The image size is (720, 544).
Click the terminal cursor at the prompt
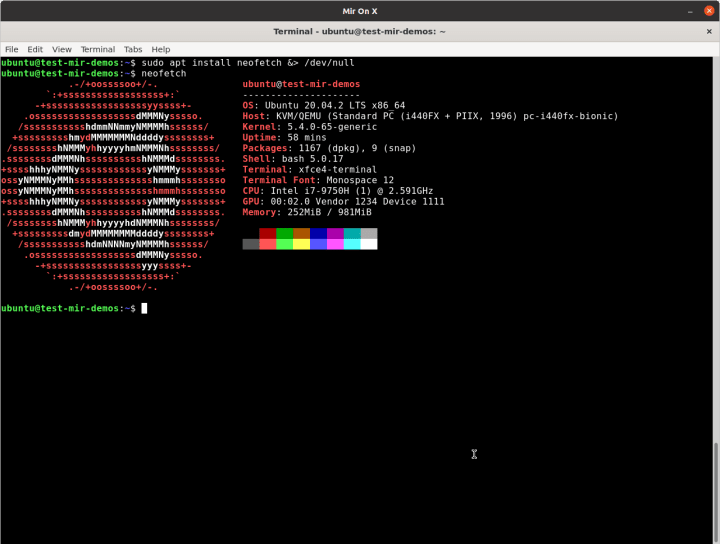tap(144, 308)
